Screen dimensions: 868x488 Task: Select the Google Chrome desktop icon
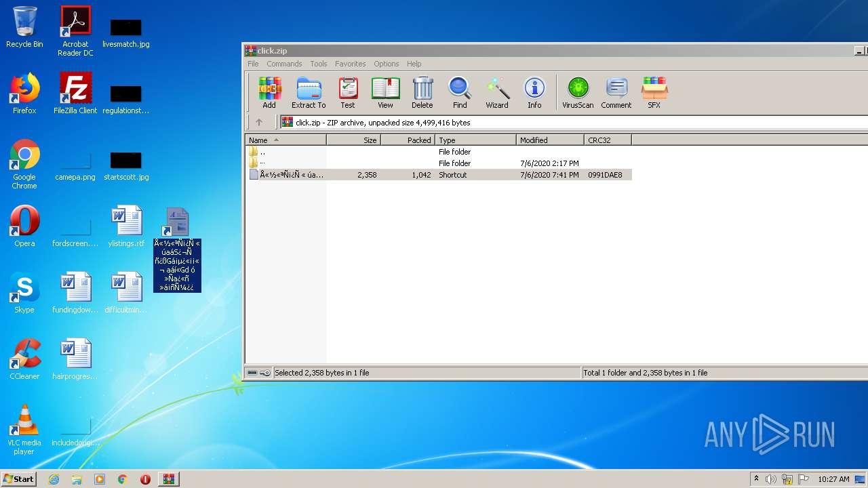pos(24,165)
